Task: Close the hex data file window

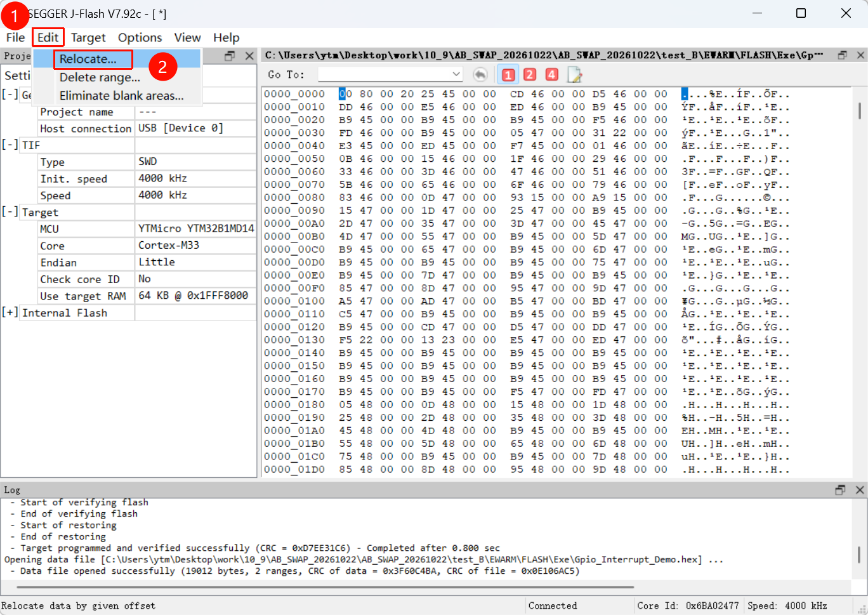Action: pos(860,55)
